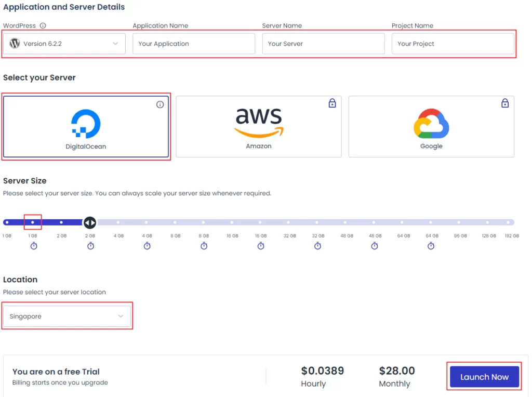
Task: Click the $28.00 monthly price
Action: tap(397, 370)
